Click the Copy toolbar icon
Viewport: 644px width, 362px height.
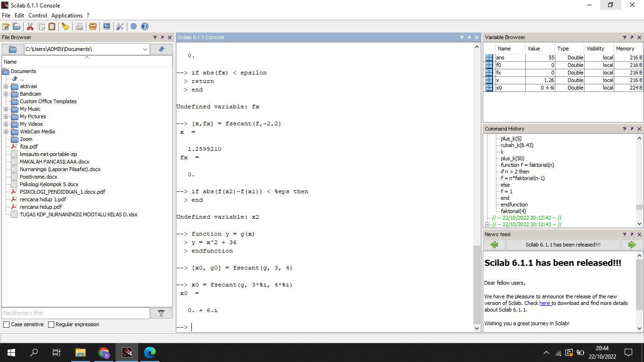41,26
